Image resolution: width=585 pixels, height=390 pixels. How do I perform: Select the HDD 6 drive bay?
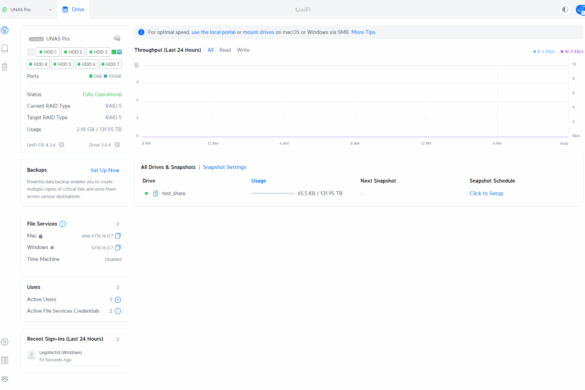87,64
